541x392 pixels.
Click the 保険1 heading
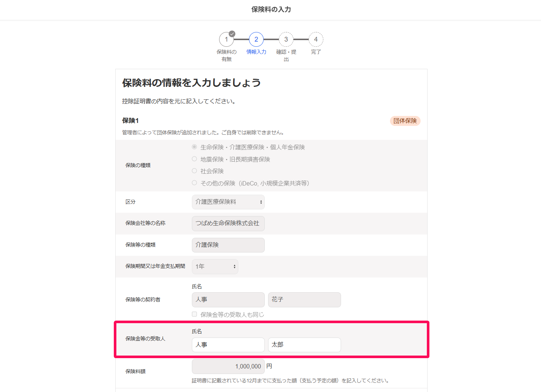point(130,121)
